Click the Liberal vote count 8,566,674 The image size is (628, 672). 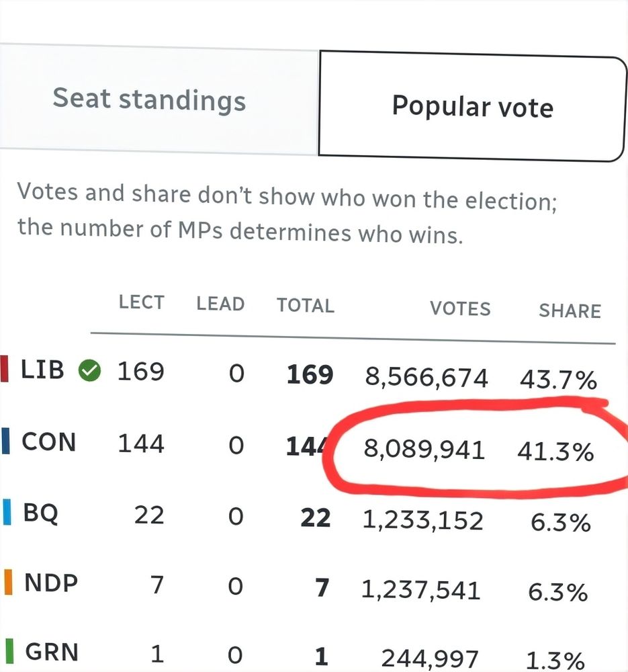(x=427, y=378)
